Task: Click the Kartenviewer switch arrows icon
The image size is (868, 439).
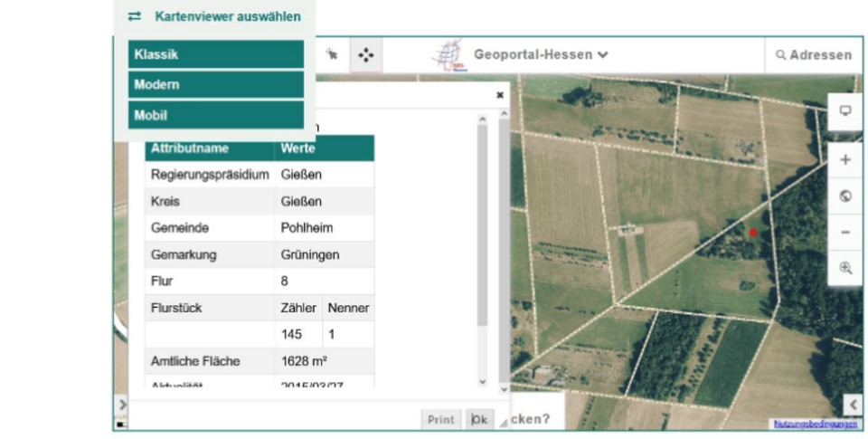Action: [x=135, y=16]
